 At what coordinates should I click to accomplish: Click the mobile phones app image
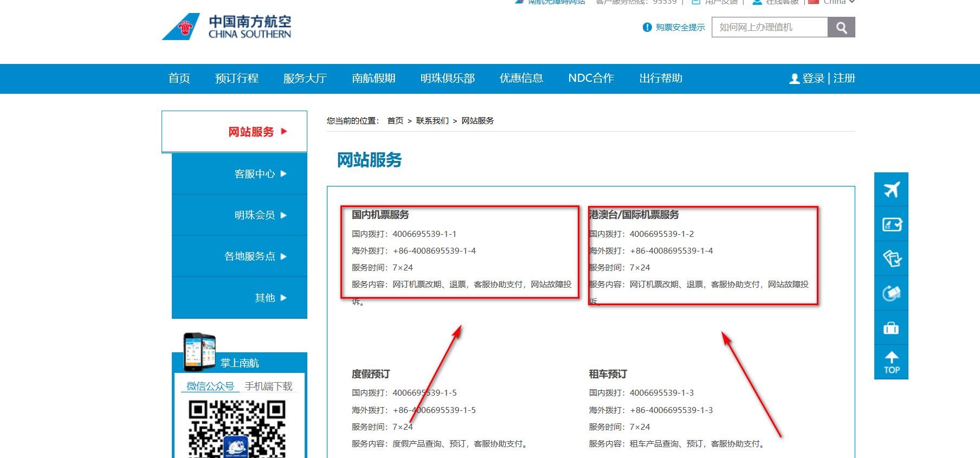pyautogui.click(x=199, y=352)
